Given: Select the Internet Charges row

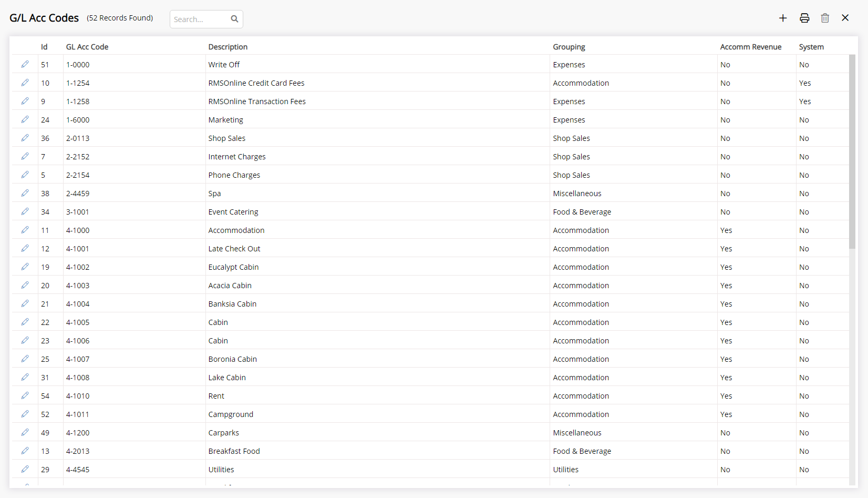Looking at the screenshot, I should pyautogui.click(x=368, y=156).
